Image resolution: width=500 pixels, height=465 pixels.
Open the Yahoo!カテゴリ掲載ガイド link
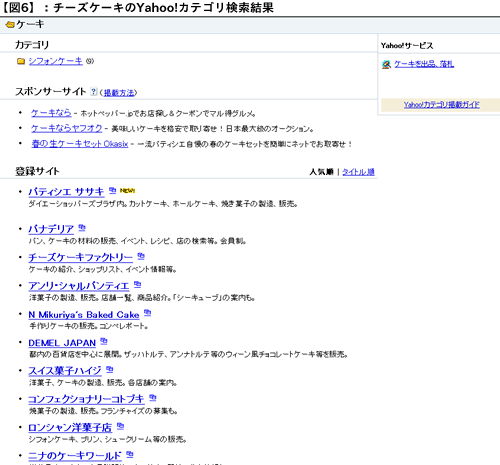tap(442, 105)
